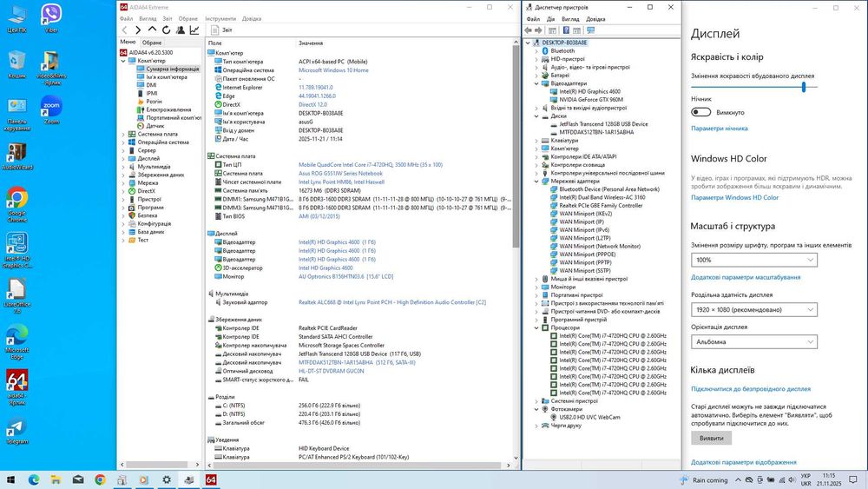Open the Google Chrome desktop icon
Viewport: 868px width, 489px height.
pyautogui.click(x=16, y=205)
